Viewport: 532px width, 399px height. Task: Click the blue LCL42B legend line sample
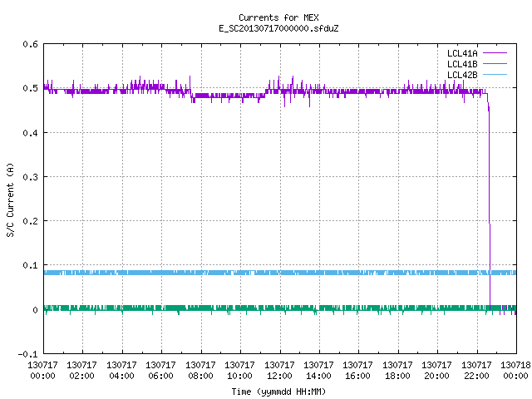click(x=495, y=75)
